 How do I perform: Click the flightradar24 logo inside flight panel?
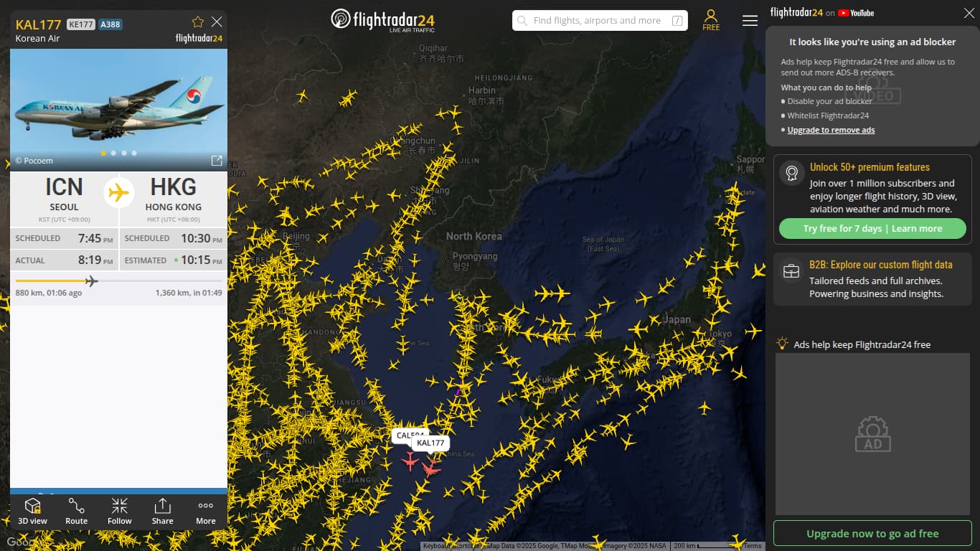point(199,38)
